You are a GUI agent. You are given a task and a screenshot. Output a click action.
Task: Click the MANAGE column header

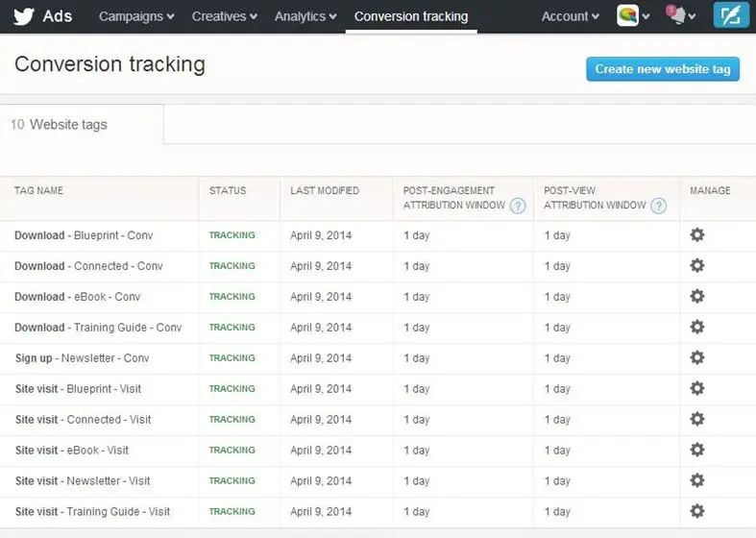710,190
